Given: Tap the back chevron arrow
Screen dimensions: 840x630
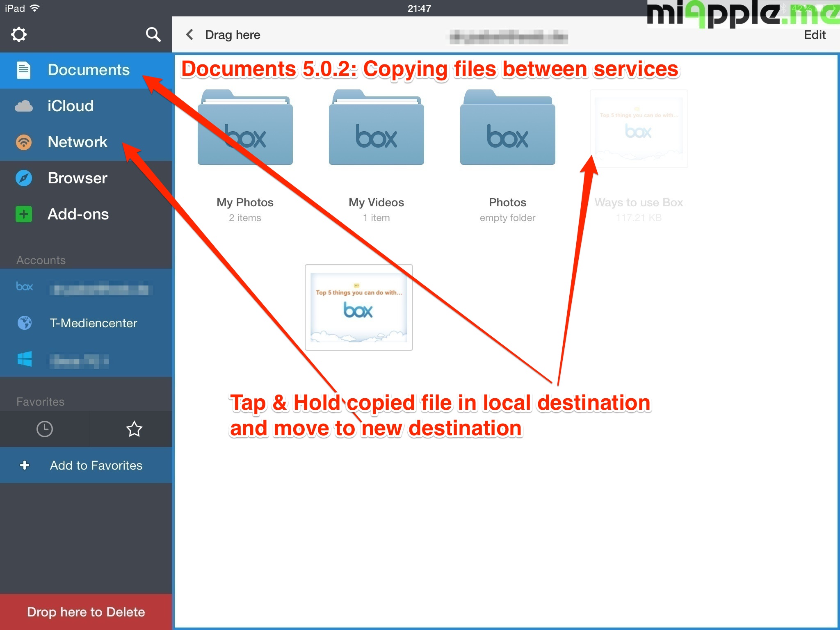Looking at the screenshot, I should pos(189,35).
